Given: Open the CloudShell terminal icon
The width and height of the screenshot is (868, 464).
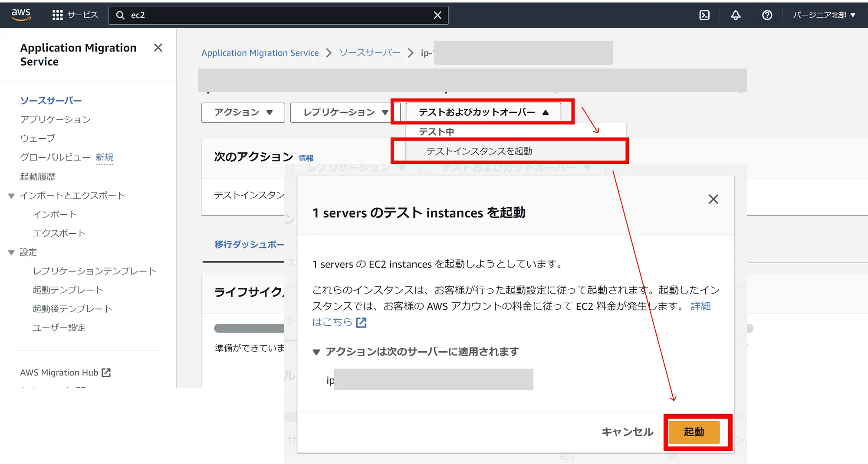Looking at the screenshot, I should click(704, 15).
